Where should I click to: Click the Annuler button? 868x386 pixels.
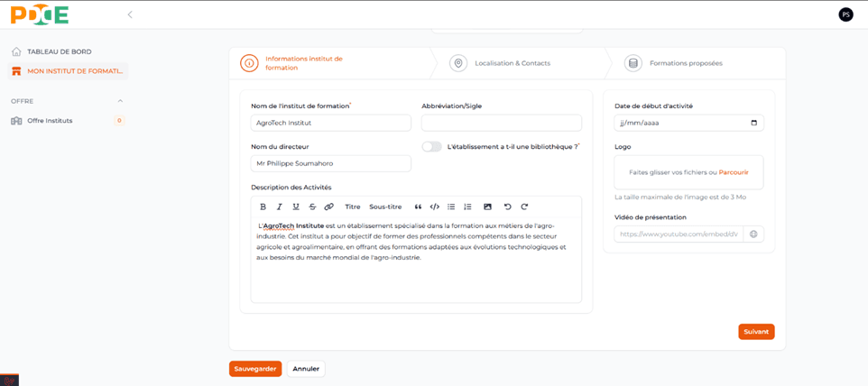306,369
